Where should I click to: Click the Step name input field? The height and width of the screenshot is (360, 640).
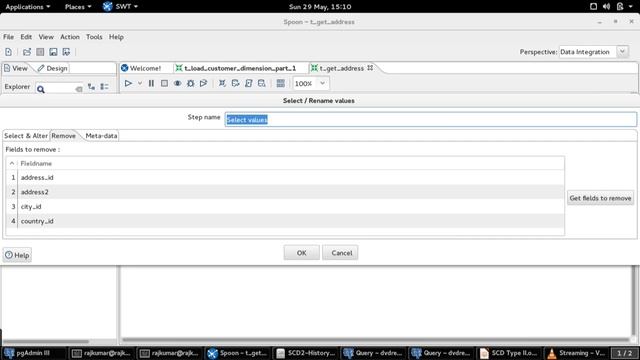click(431, 120)
